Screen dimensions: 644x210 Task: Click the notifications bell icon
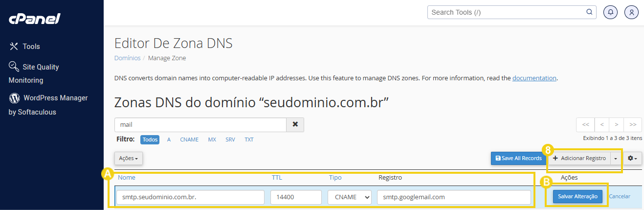tap(610, 12)
